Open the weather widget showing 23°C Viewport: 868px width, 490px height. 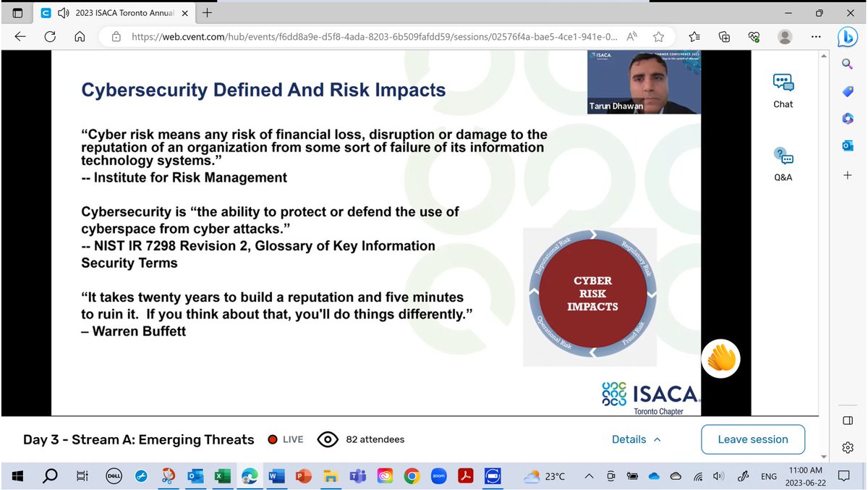544,476
